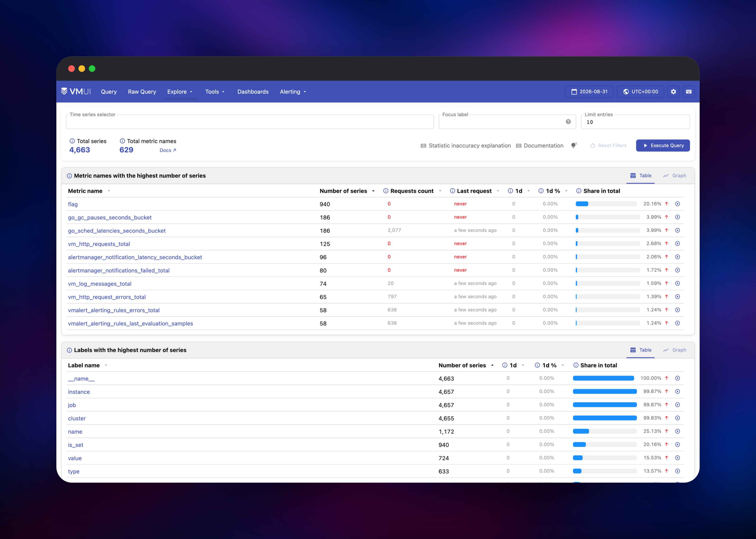The width and height of the screenshot is (756, 539).
Task: Sort metrics by Last request
Action: (x=475, y=191)
